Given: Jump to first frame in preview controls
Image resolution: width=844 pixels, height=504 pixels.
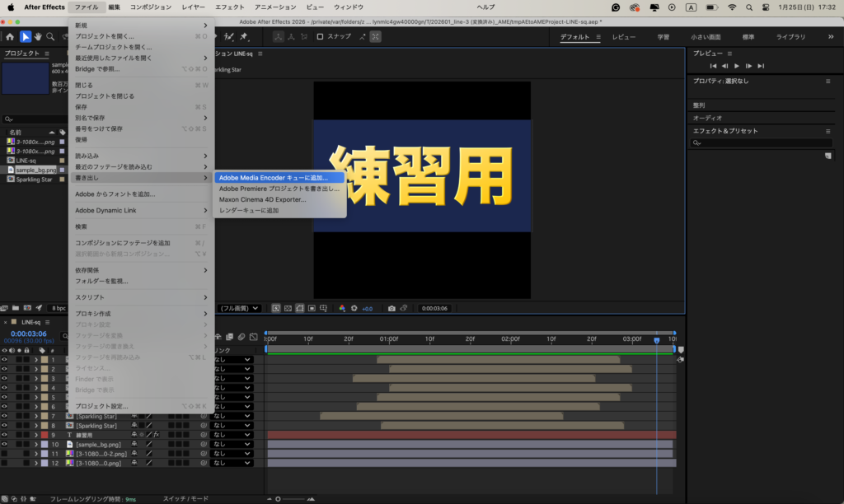Looking at the screenshot, I should point(714,66).
